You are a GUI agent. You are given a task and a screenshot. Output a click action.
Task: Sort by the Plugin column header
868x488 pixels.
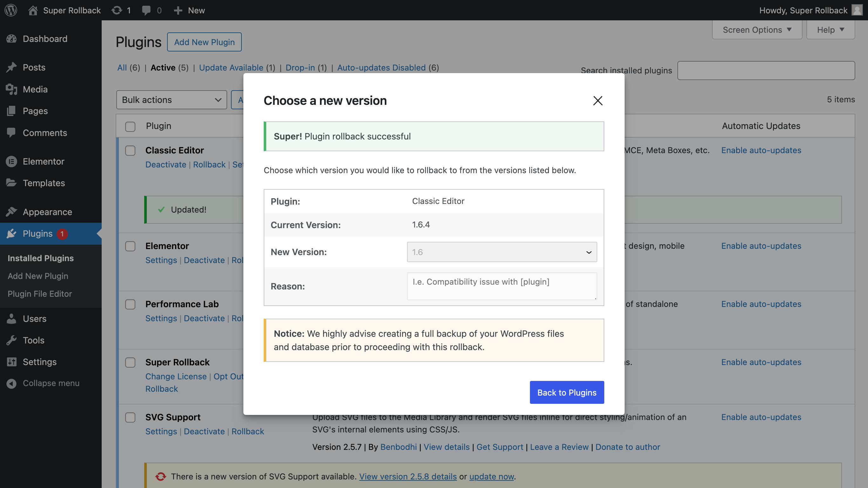click(x=159, y=126)
